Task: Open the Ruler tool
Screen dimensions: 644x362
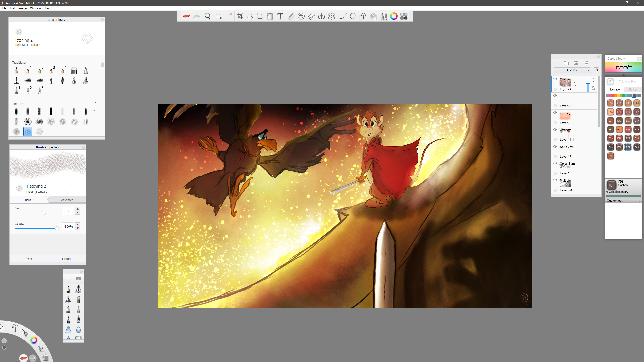Action: pos(291,16)
